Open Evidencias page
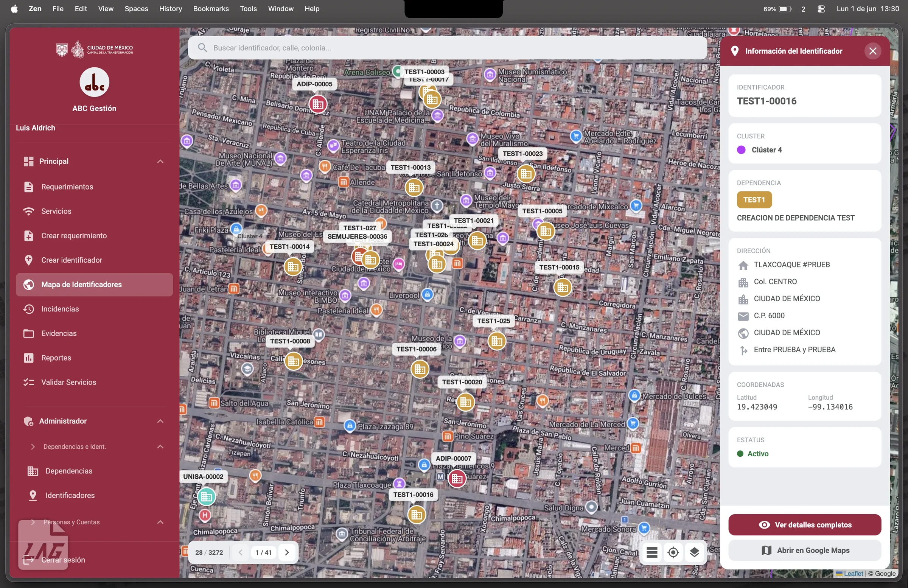Viewport: 908px width, 588px height. click(x=94, y=333)
